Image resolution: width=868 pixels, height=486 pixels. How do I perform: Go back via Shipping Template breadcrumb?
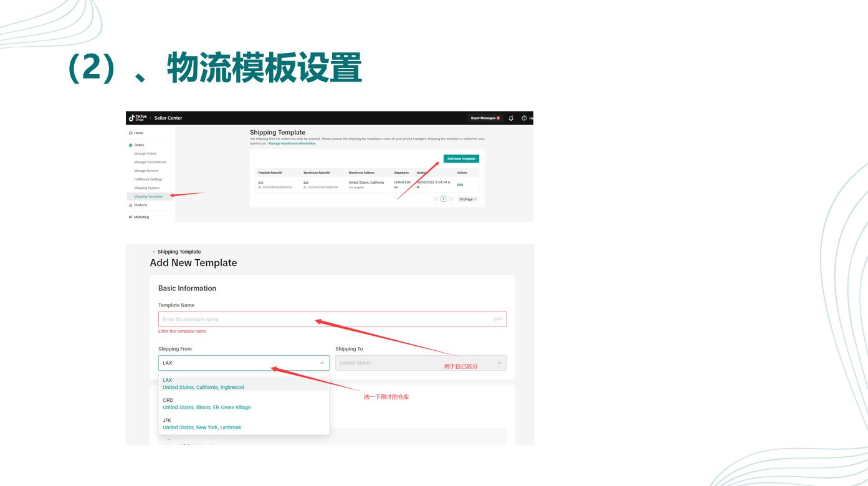177,252
